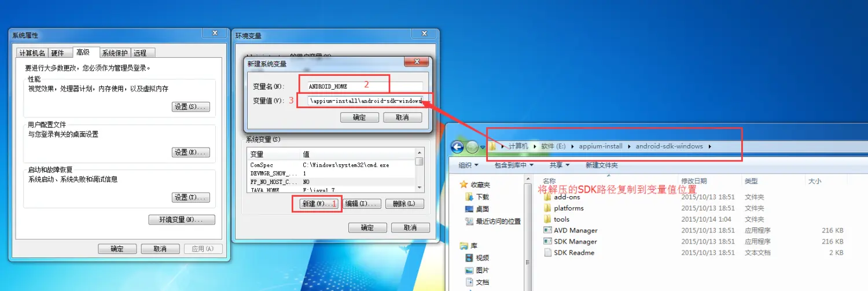Click the 文档 library icon
This screenshot has height=291, width=868.
[469, 282]
